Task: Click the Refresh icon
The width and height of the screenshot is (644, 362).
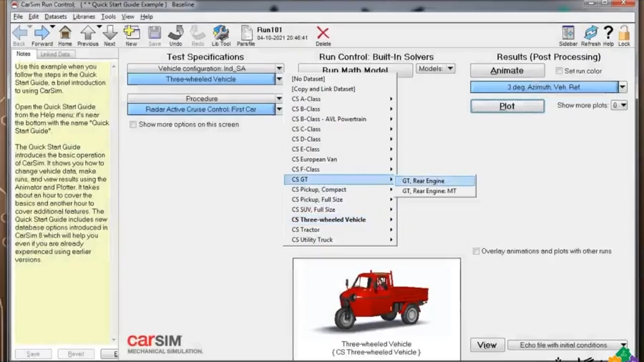Action: [x=591, y=35]
